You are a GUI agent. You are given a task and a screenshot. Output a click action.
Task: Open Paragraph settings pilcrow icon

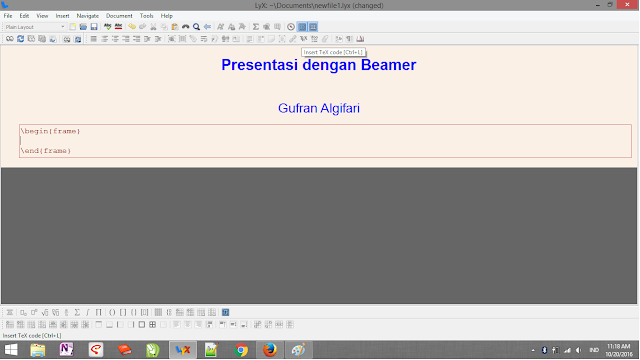click(349, 39)
